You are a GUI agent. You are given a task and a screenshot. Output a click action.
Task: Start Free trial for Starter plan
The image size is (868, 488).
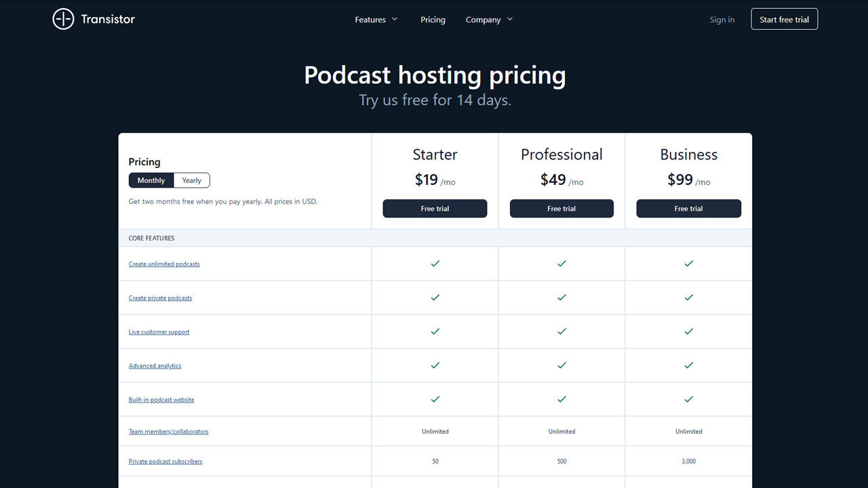pyautogui.click(x=435, y=209)
